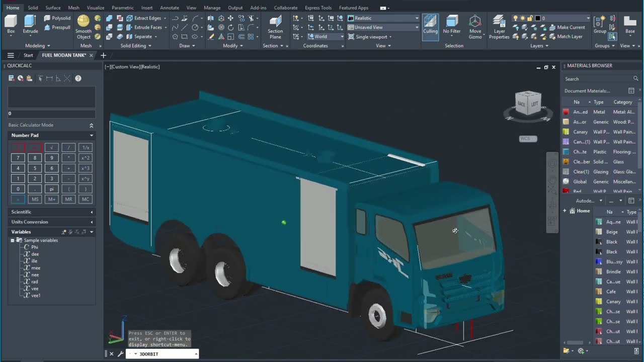Select the vee1 variable
The height and width of the screenshot is (362, 644).
point(35,296)
